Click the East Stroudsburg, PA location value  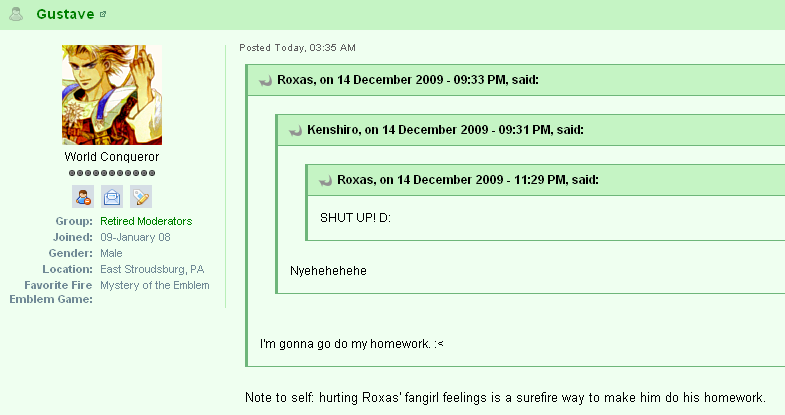click(152, 269)
